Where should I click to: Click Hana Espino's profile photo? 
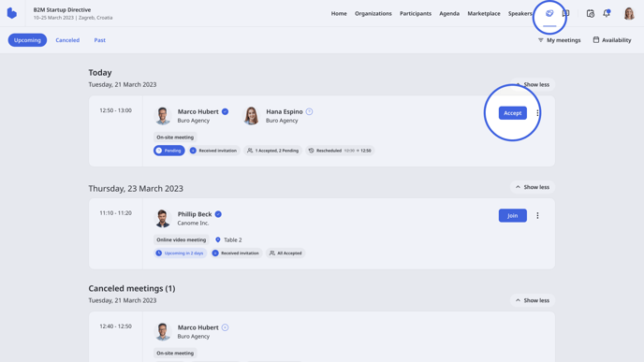point(252,115)
